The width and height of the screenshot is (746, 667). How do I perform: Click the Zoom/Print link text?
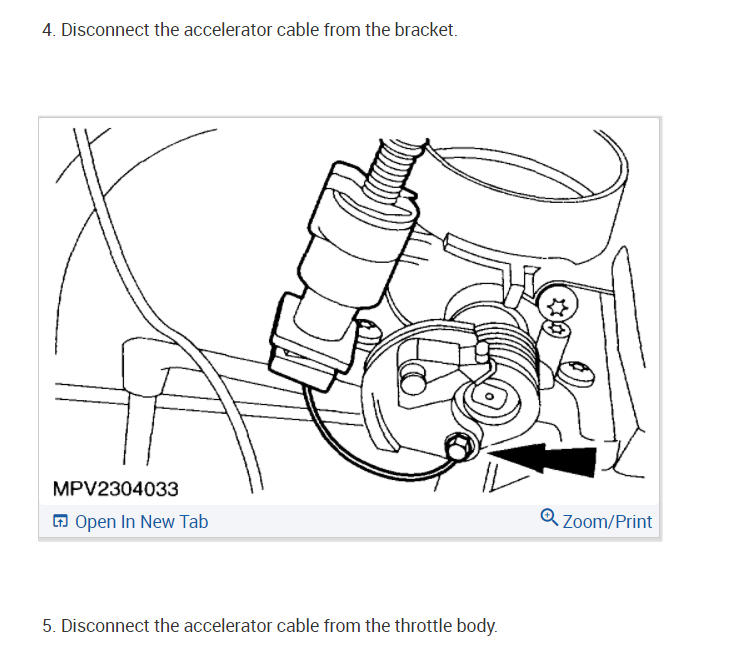[607, 522]
